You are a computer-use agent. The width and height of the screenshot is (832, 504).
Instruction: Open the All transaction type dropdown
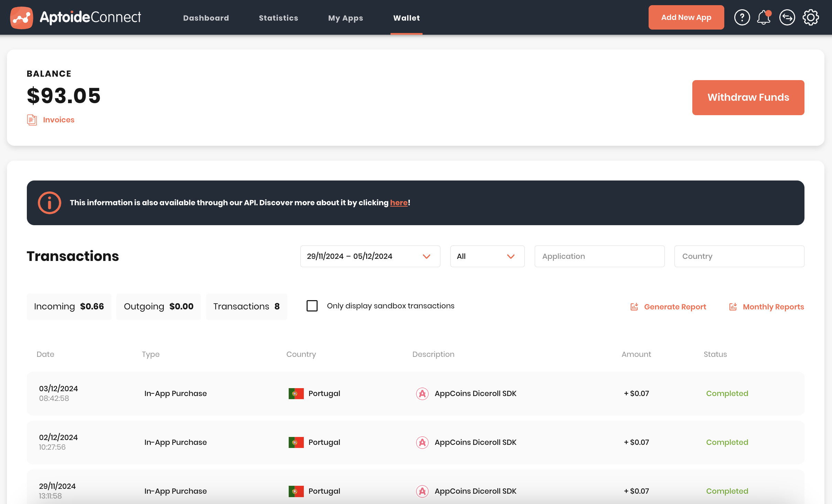tap(487, 256)
